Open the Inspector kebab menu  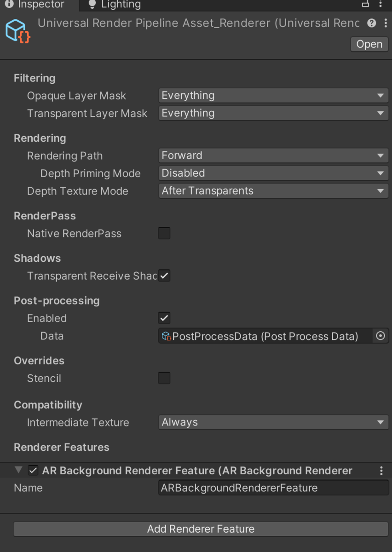click(x=386, y=23)
